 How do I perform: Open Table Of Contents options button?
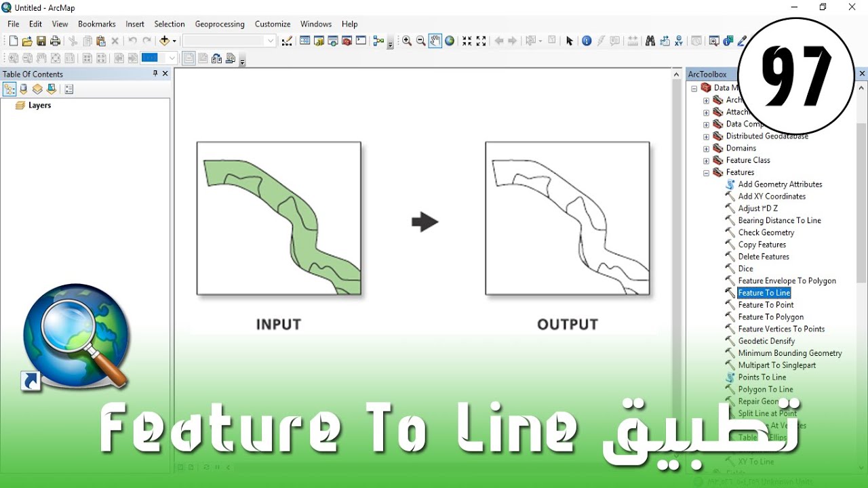point(68,89)
